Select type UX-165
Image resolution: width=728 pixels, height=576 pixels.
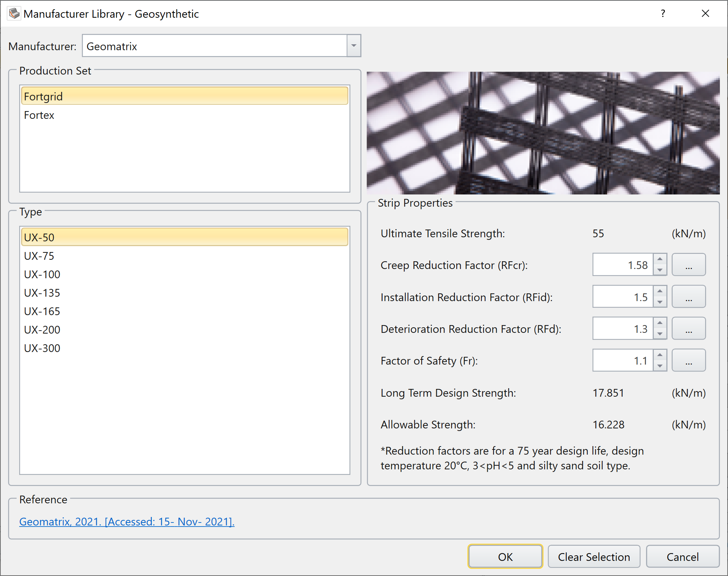click(x=185, y=311)
